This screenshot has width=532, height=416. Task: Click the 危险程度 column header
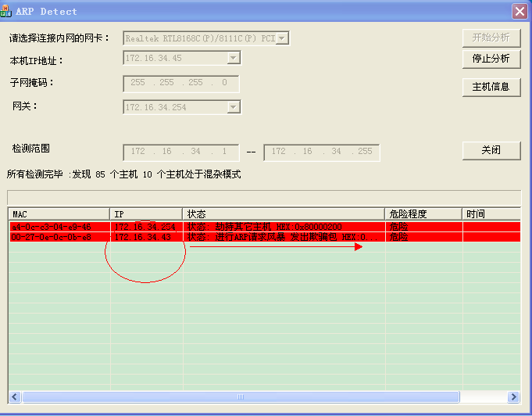click(x=423, y=214)
